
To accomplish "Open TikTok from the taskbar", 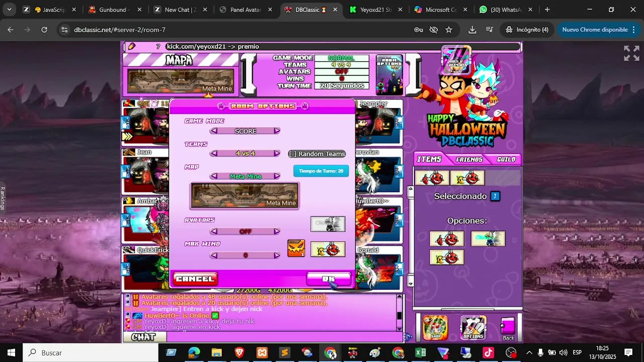I will (489, 353).
